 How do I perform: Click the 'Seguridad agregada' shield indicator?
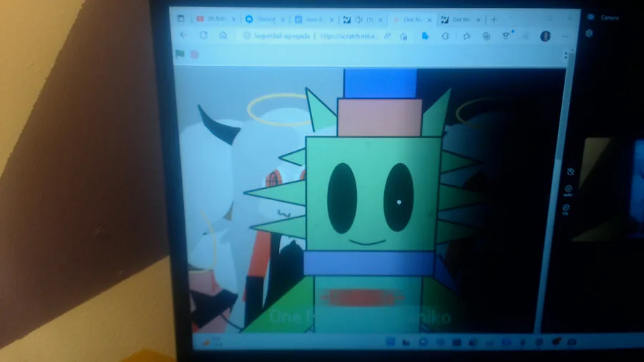(x=276, y=36)
